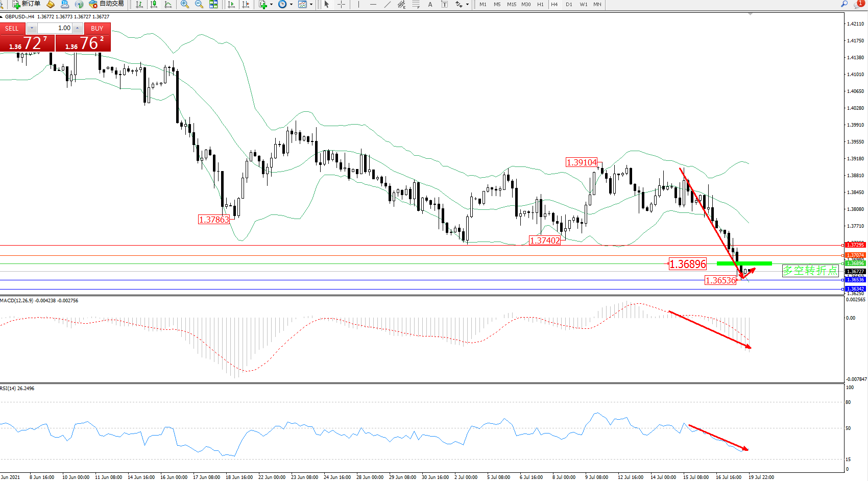
Task: Toggle the AutoTrading (自动交易) button
Action: (x=107, y=4)
